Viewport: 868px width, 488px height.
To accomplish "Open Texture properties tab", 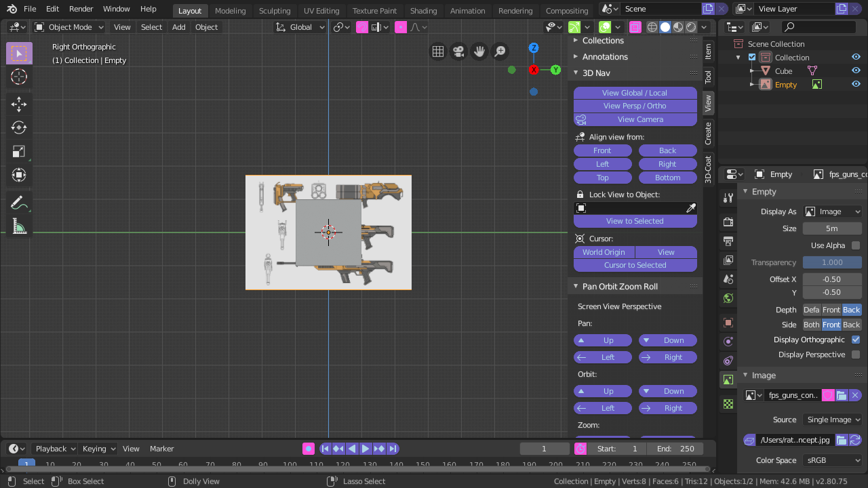I will pos(728,404).
